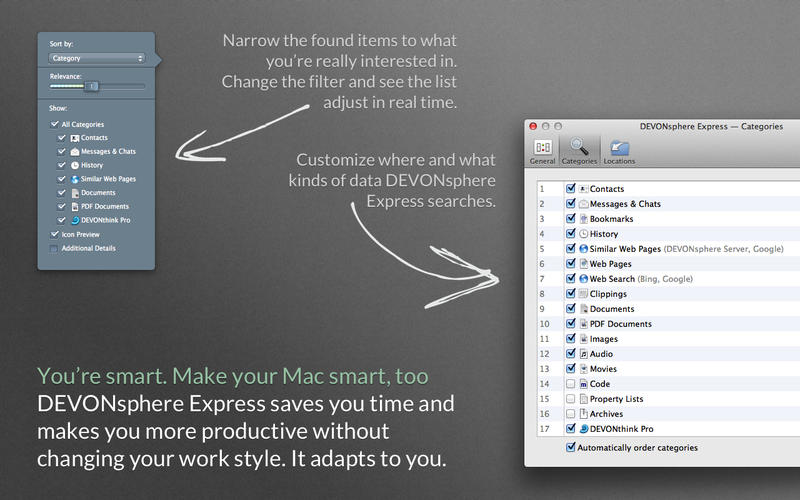Select the Movies category label
Viewport: 800px width, 500px height.
coord(603,369)
